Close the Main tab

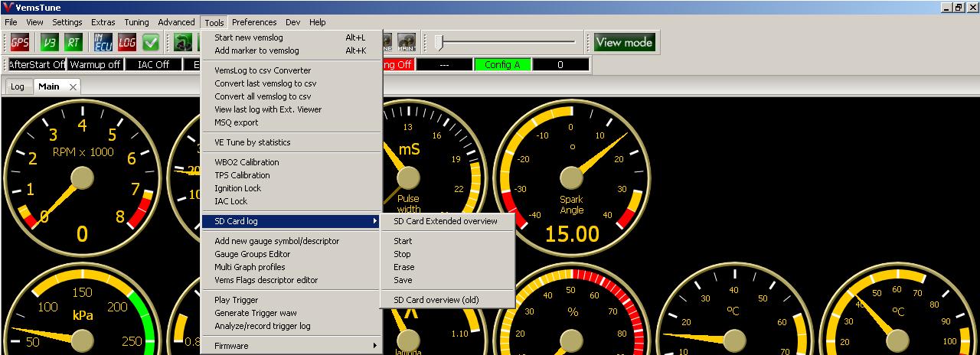[x=73, y=87]
